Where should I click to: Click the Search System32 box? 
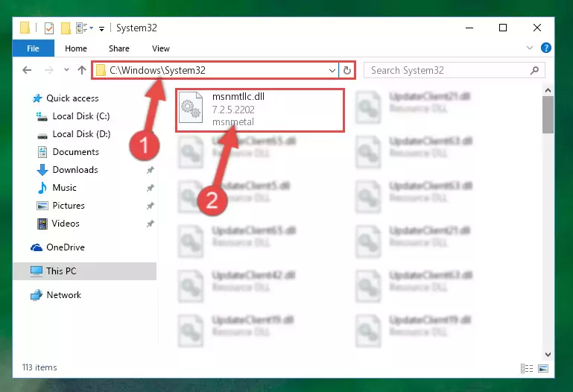click(455, 70)
